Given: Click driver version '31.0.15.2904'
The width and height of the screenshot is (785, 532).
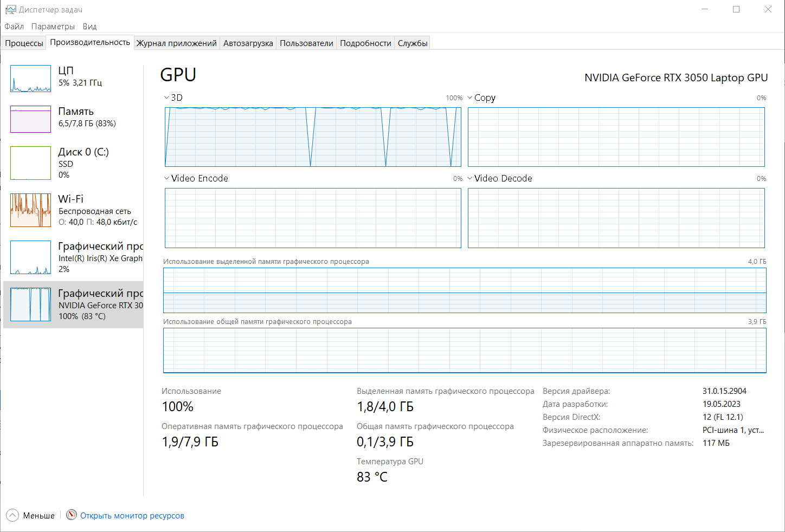Looking at the screenshot, I should point(724,391).
